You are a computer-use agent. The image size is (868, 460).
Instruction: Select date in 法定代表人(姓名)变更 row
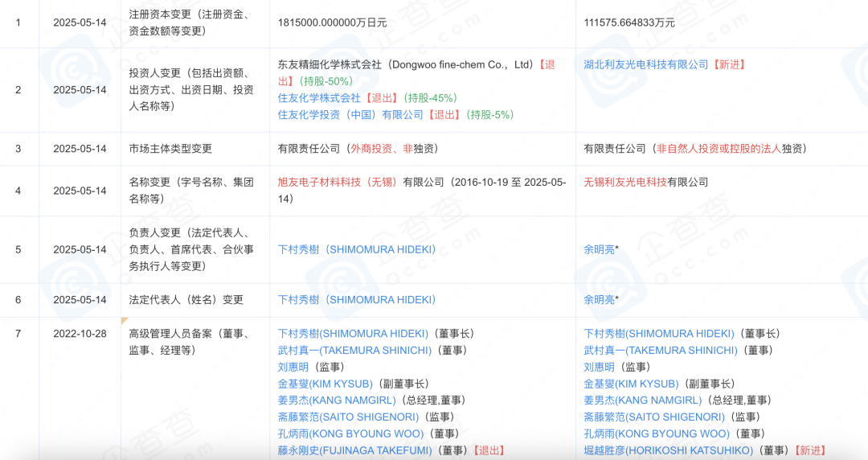80,300
